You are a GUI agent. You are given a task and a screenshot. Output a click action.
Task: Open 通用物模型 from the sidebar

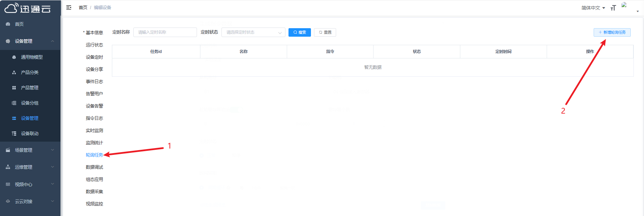(x=32, y=57)
